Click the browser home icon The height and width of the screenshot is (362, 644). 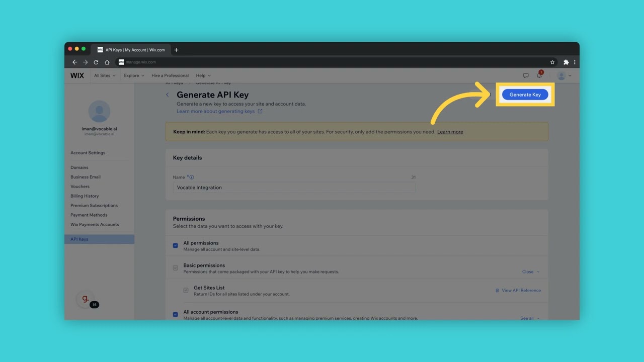[107, 62]
